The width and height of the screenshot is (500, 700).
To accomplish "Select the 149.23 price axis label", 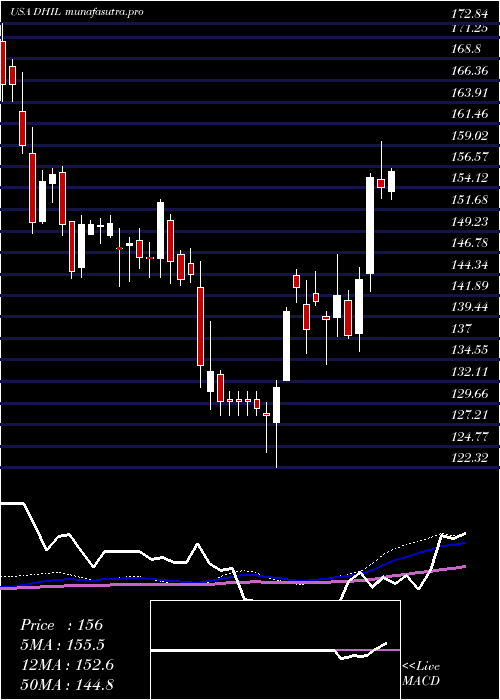I will (469, 221).
